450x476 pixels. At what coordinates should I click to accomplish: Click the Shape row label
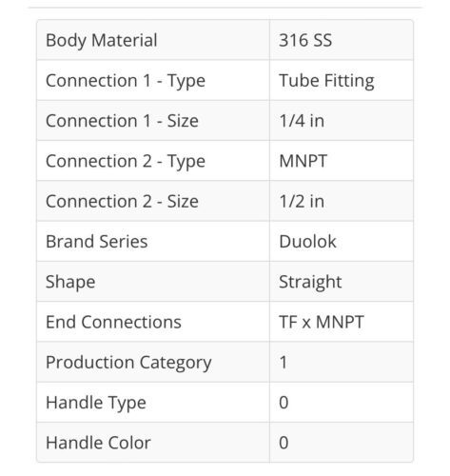point(70,282)
